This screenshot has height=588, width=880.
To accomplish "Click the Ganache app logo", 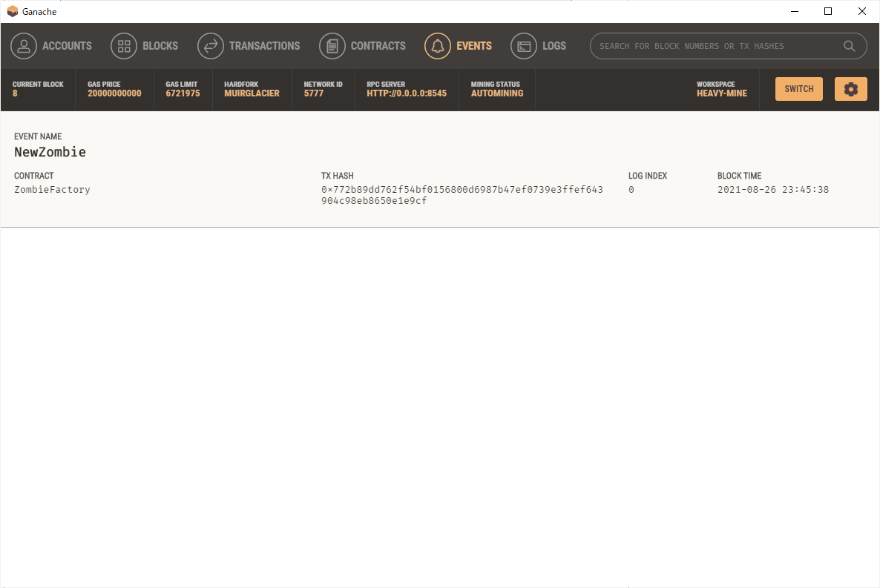I will tap(13, 11).
